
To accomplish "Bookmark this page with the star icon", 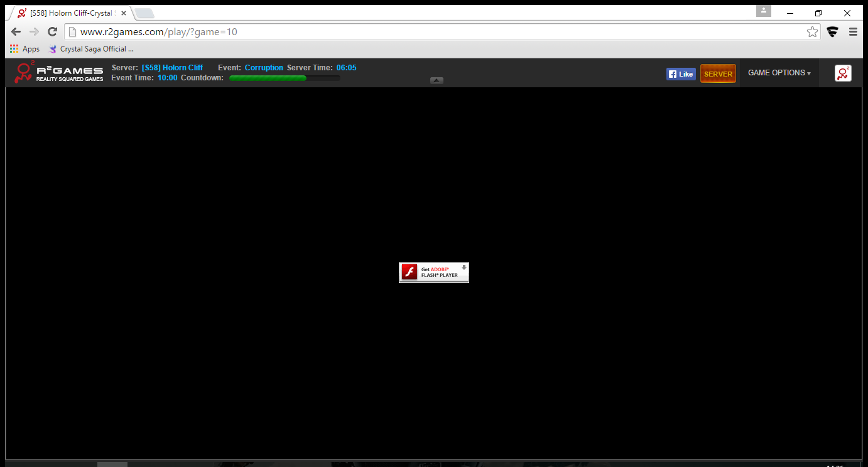I will pos(812,32).
